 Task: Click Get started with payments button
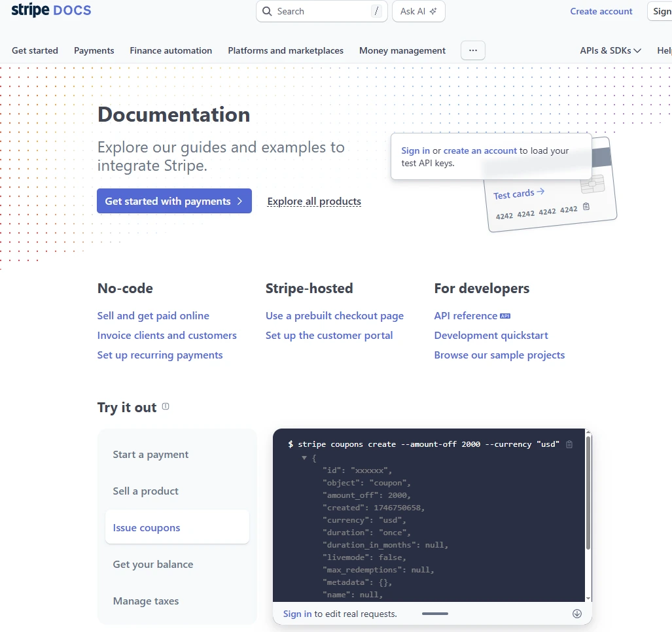174,201
